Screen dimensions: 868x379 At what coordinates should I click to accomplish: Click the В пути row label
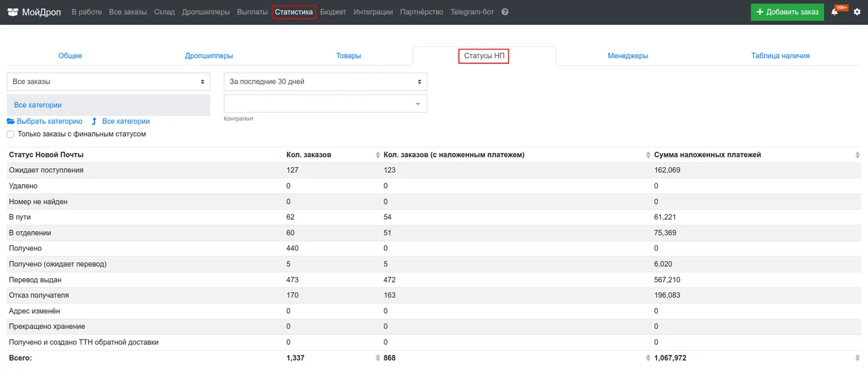[x=20, y=217]
